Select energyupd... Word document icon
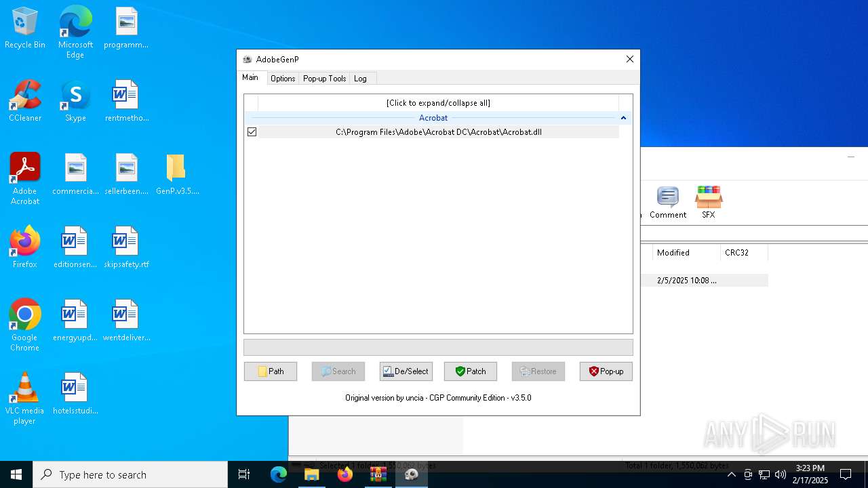Screen dimensions: 868x488 [75, 321]
